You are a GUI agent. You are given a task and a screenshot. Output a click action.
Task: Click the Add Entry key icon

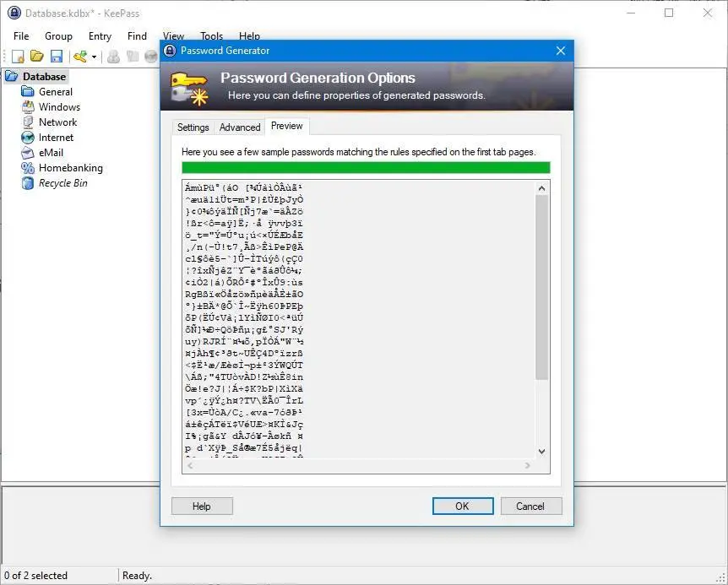tap(81, 57)
